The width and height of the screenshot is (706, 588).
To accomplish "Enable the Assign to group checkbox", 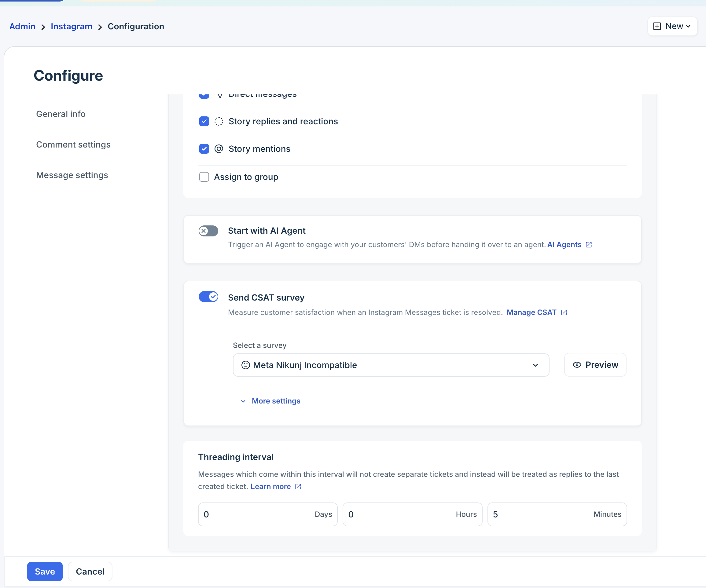I will pos(204,177).
